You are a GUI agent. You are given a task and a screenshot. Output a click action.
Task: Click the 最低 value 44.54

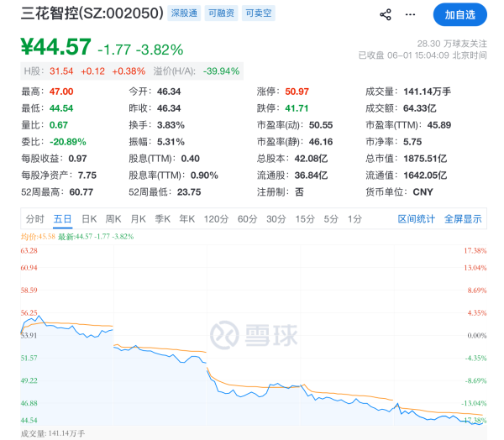(x=61, y=108)
